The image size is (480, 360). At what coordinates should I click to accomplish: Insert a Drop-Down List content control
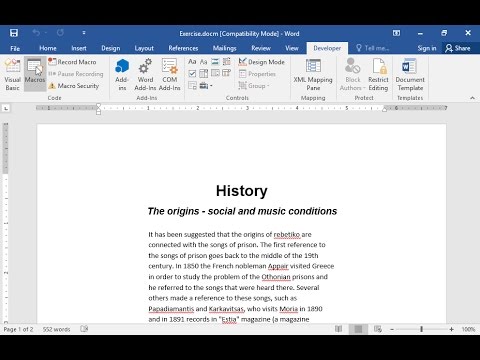(215, 73)
